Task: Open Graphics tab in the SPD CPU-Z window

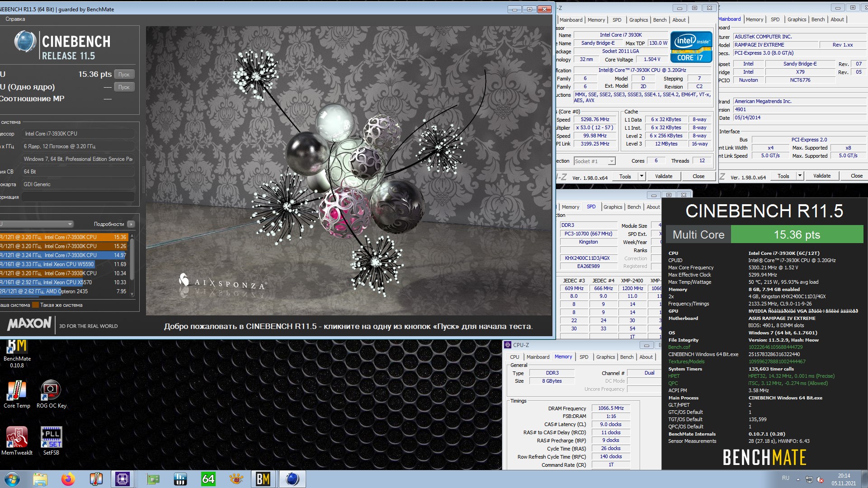Action: point(613,207)
